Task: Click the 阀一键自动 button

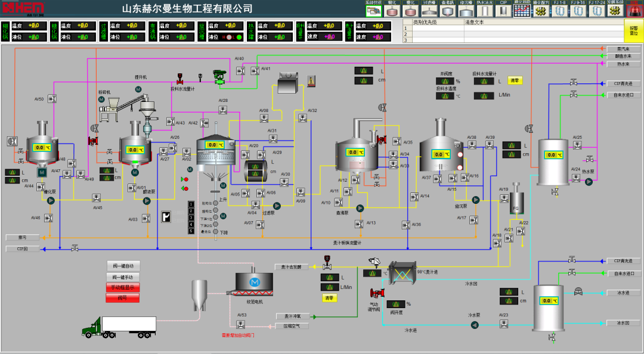Action: tap(123, 265)
